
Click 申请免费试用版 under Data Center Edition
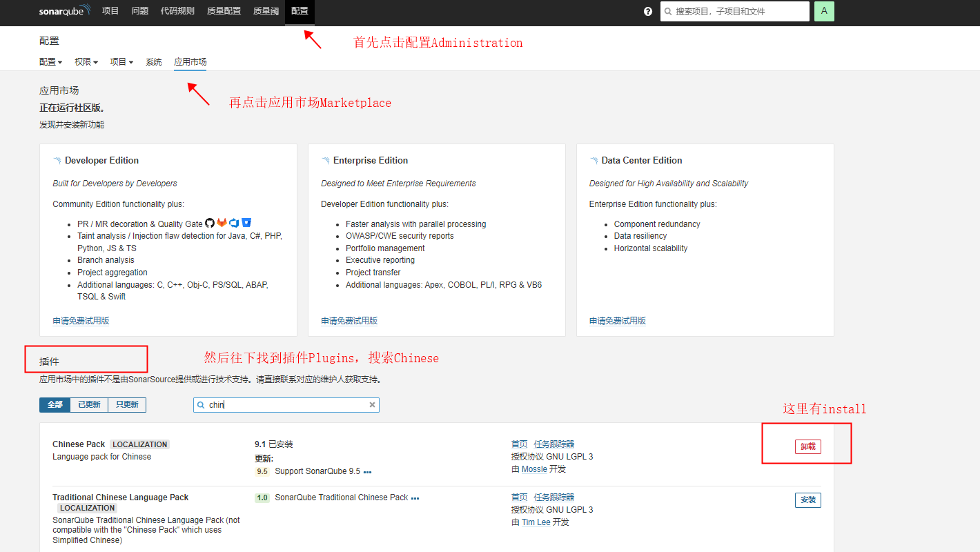point(618,321)
